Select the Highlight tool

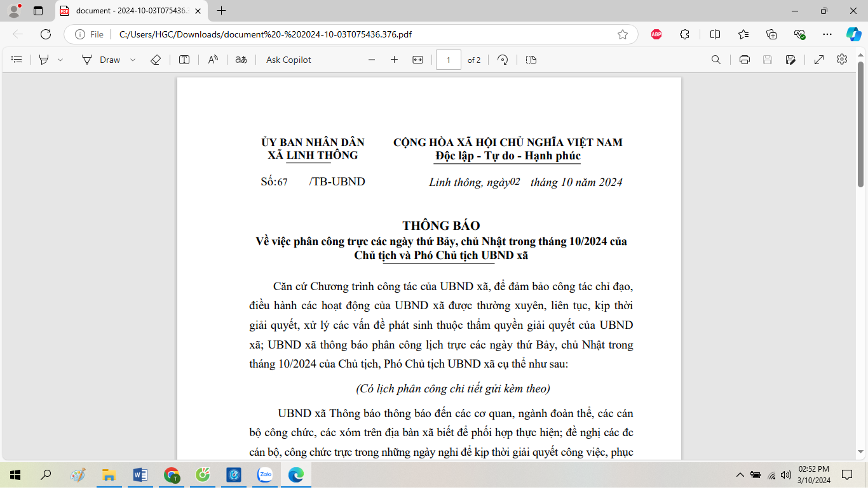pos(44,60)
